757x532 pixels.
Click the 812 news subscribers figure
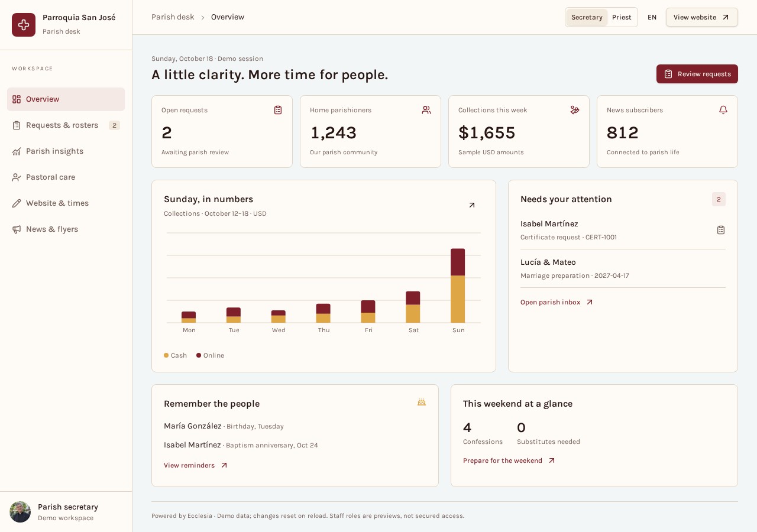click(623, 133)
